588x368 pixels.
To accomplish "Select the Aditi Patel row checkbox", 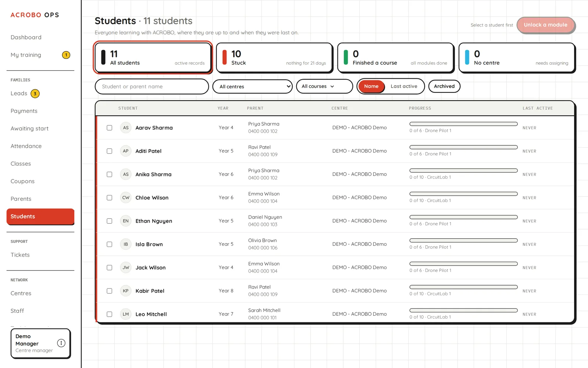I will coord(110,151).
